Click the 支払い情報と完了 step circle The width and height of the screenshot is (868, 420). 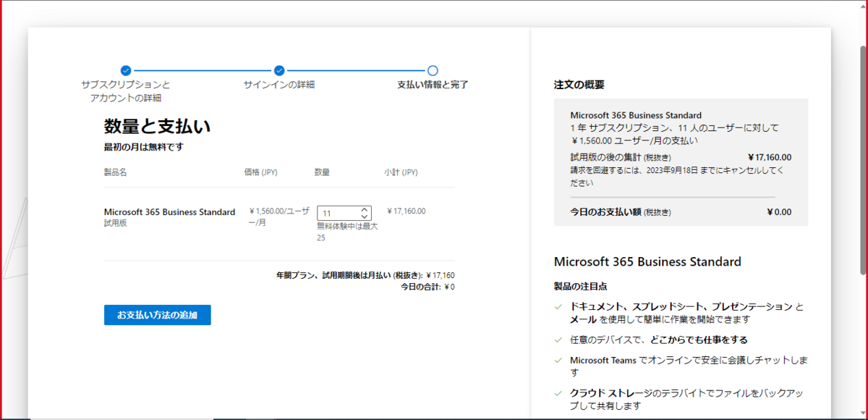coord(433,70)
